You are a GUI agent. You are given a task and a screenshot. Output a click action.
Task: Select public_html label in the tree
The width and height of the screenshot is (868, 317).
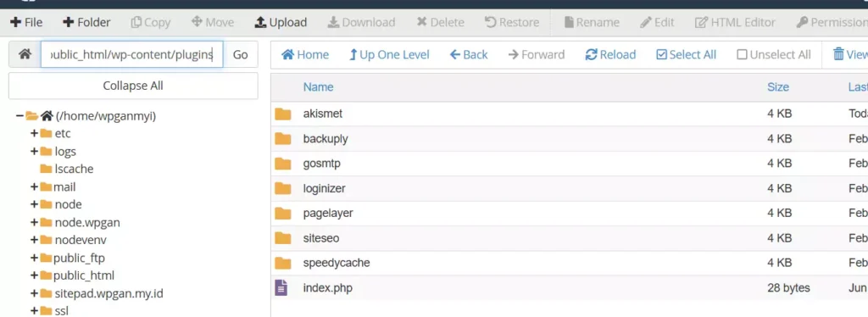point(84,275)
